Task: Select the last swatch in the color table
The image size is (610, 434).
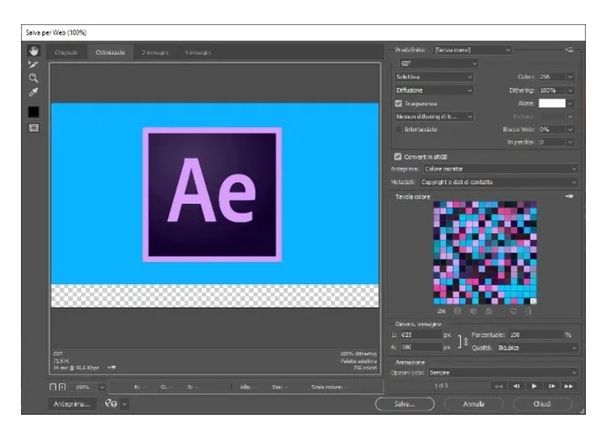Action: (534, 301)
